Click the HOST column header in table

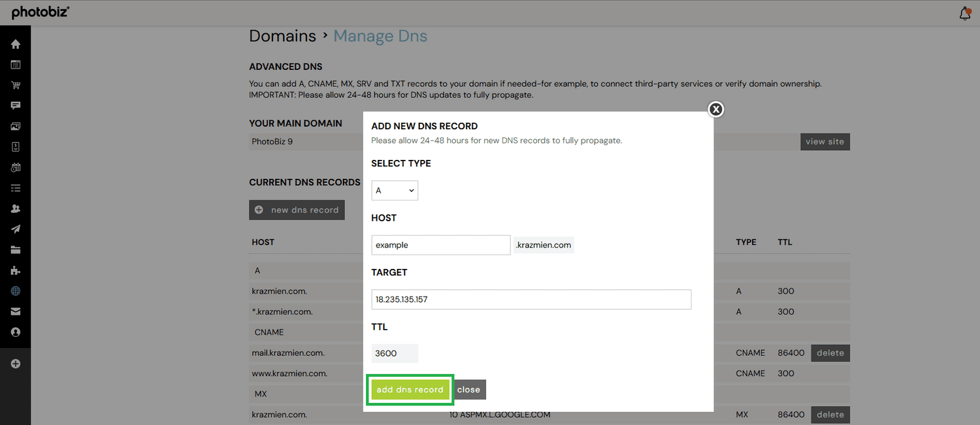[263, 242]
